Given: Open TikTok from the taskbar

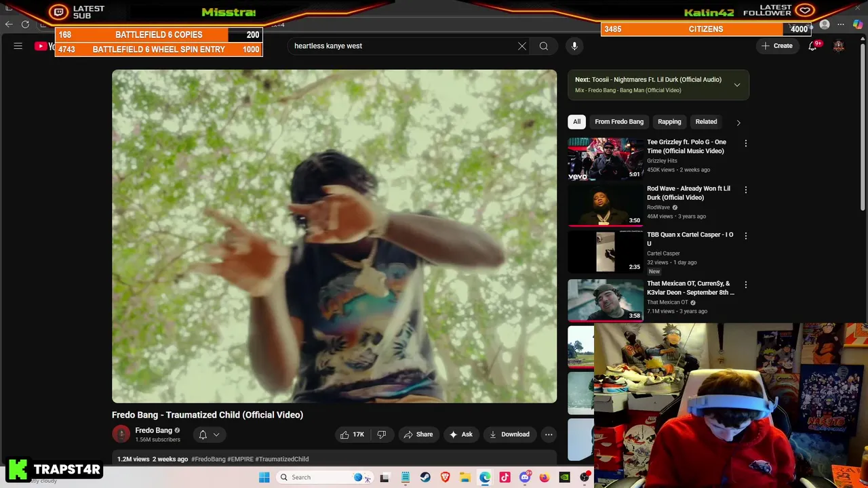Looking at the screenshot, I should tap(505, 477).
